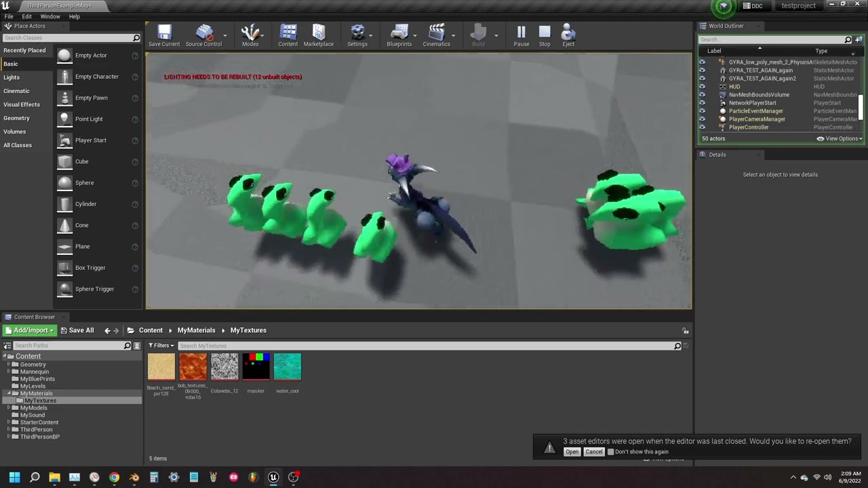Open the Cinematics toolbar menu
Screen dimensions: 868x488
(x=437, y=35)
